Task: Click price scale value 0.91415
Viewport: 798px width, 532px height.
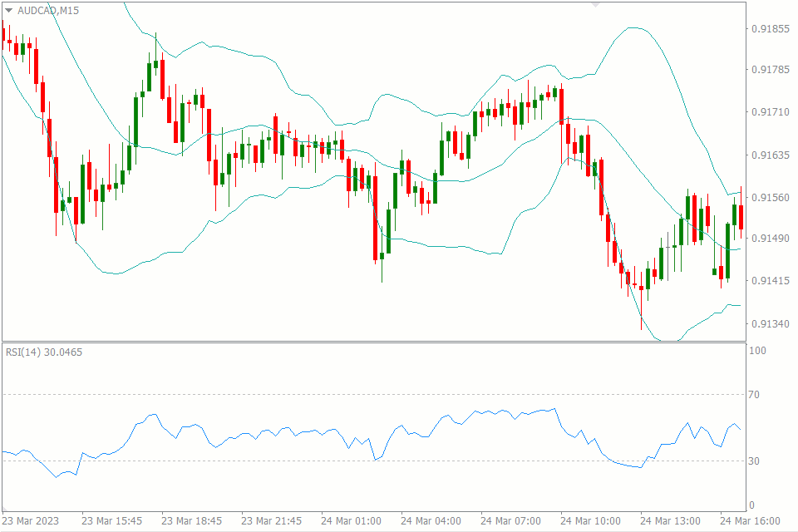Action: pyautogui.click(x=771, y=280)
